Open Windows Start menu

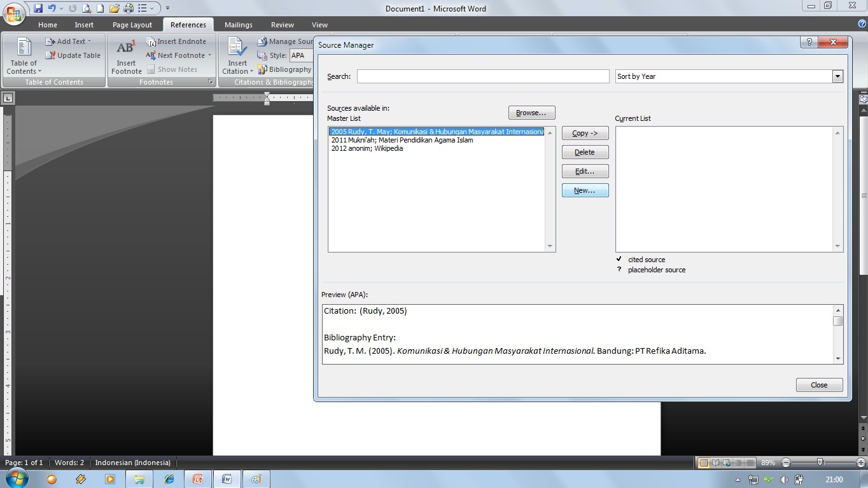(15, 478)
